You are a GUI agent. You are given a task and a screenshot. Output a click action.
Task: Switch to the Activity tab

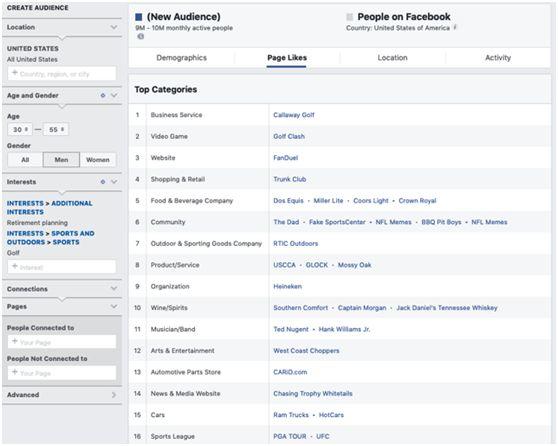[x=498, y=58]
